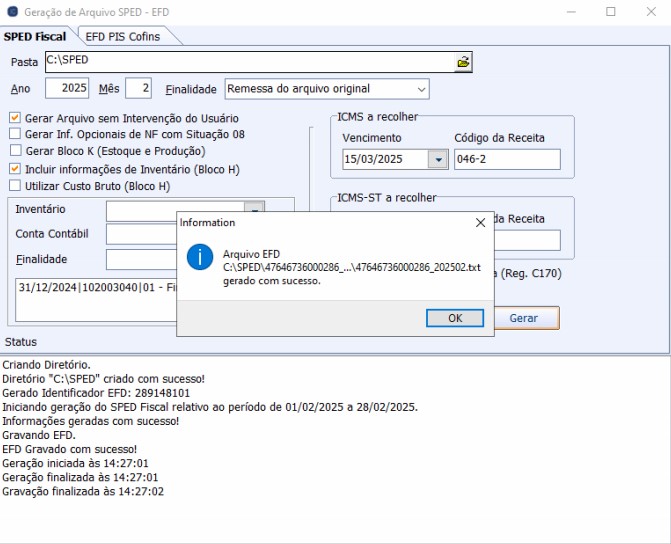Uncheck Incluir informações de Inventário (Bloco H)
The height and width of the screenshot is (544, 671).
point(15,169)
